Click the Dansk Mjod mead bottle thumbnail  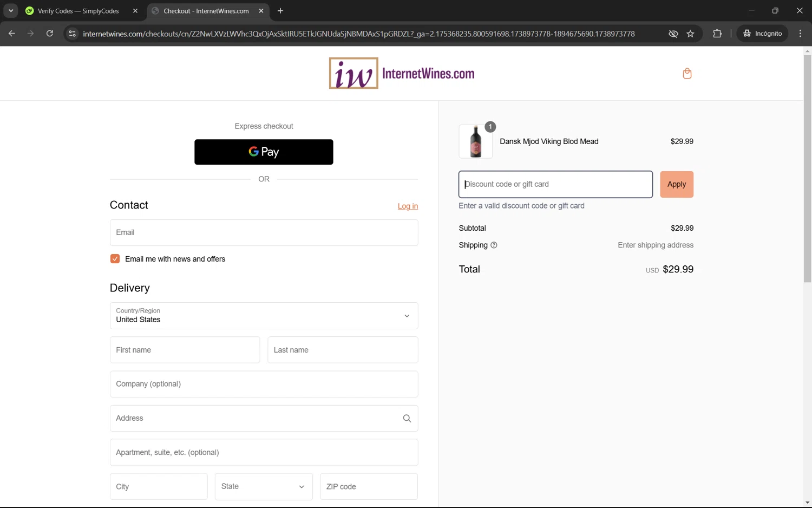476,141
